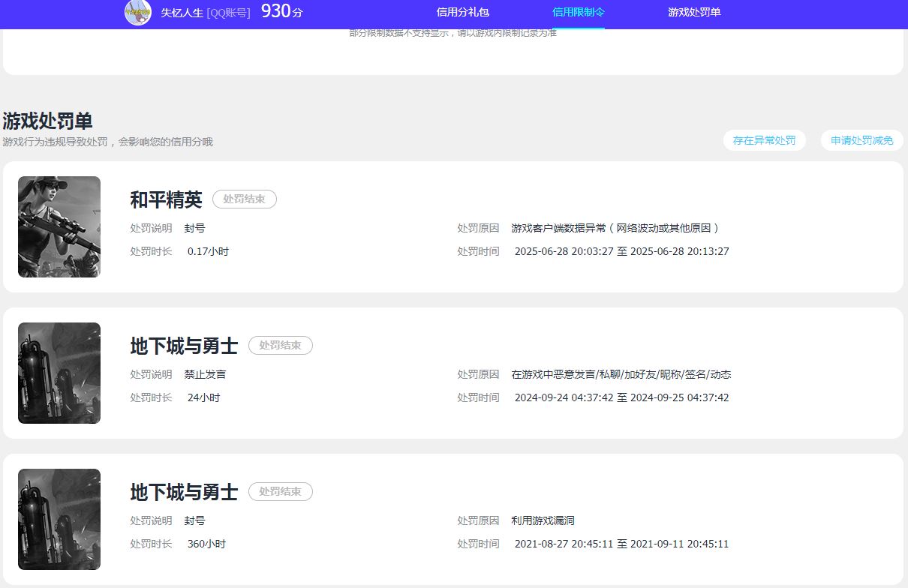Click the 930分 credit score

[x=281, y=11]
